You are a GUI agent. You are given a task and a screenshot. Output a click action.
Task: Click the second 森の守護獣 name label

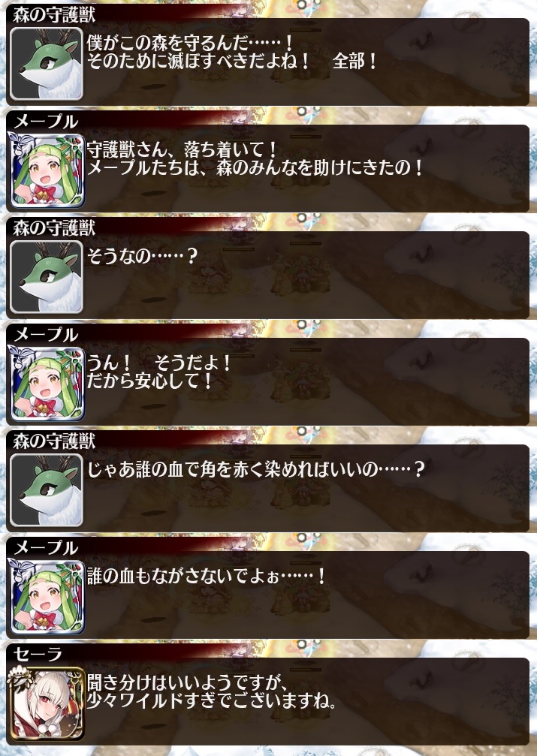pos(54,227)
